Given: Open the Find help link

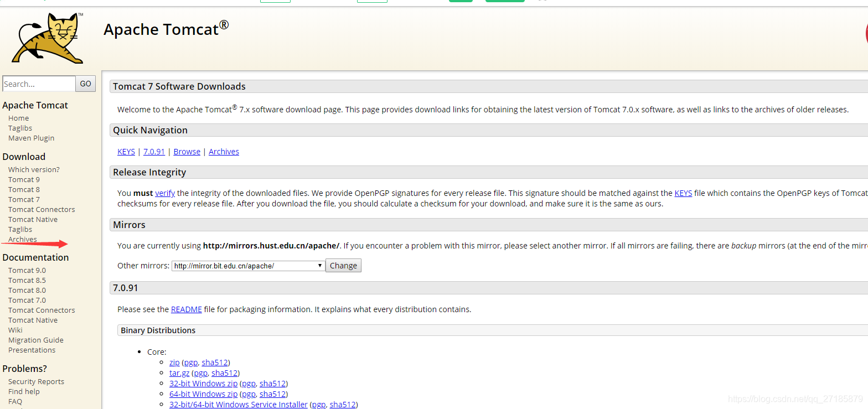Looking at the screenshot, I should point(24,391).
